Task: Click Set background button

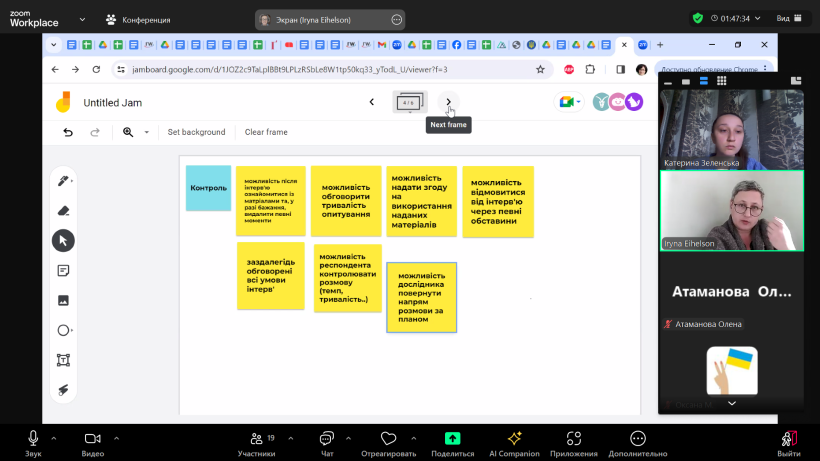Action: [196, 132]
